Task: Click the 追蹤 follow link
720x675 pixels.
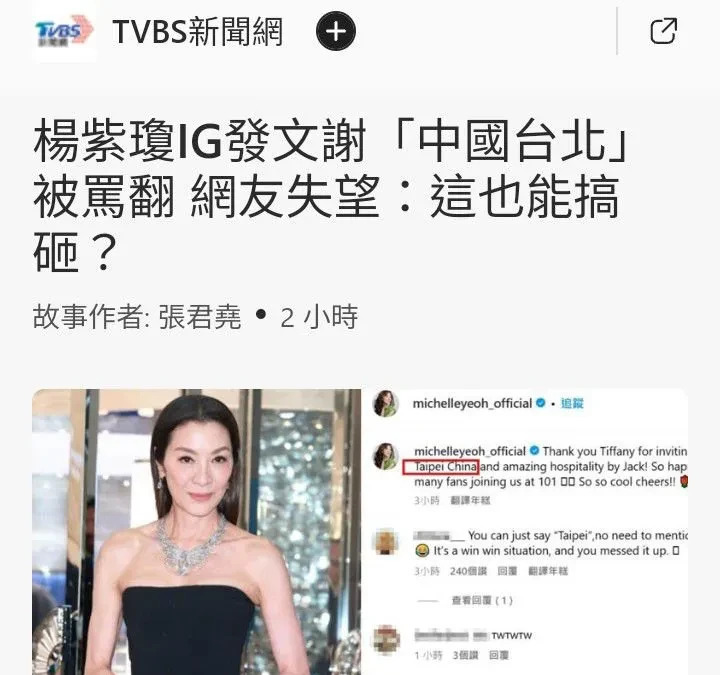Action: pyautogui.click(x=572, y=403)
